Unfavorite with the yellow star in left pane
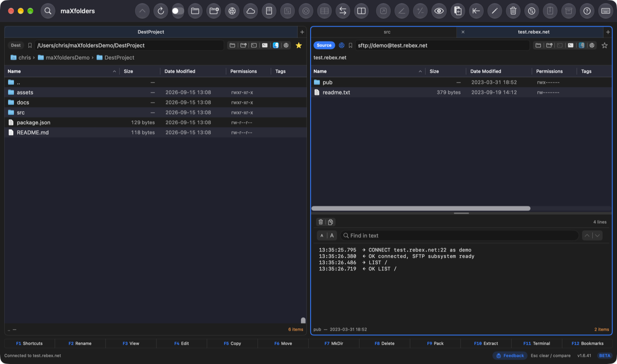617x364 pixels. click(299, 45)
